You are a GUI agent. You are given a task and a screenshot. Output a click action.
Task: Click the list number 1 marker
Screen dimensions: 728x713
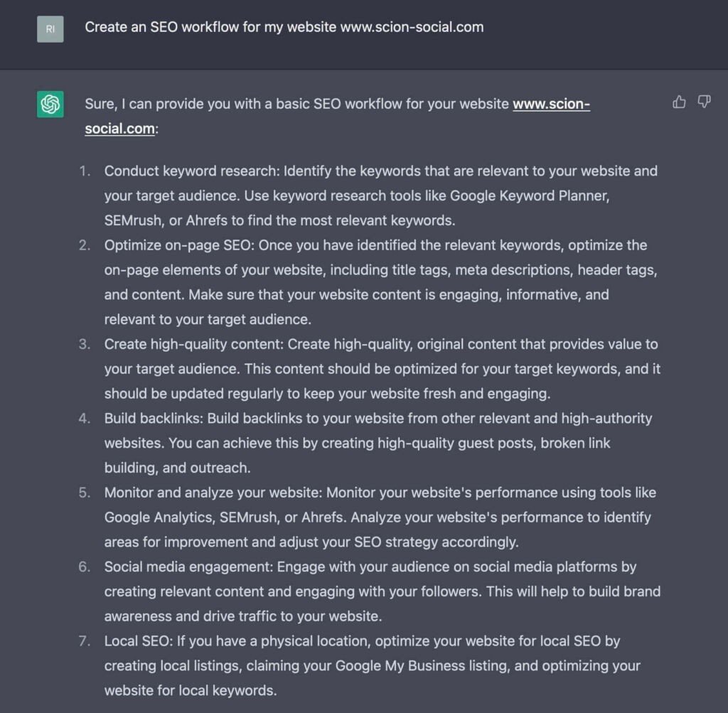click(x=85, y=171)
